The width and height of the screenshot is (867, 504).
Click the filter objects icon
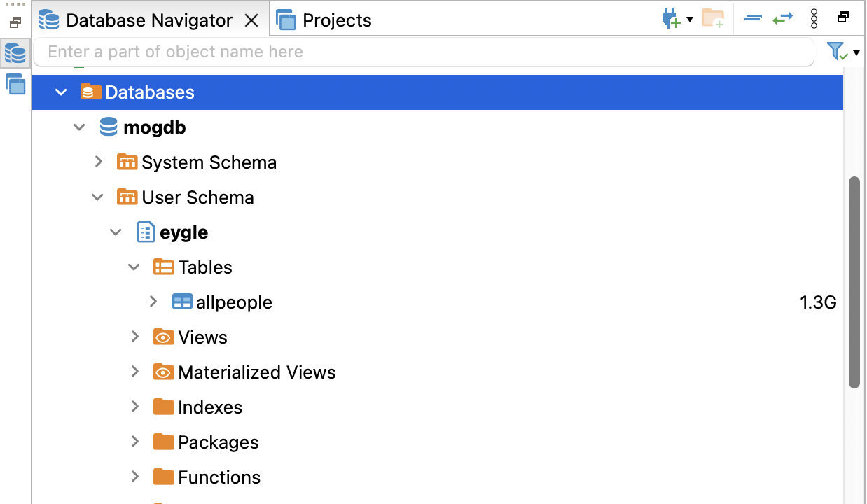click(x=835, y=51)
